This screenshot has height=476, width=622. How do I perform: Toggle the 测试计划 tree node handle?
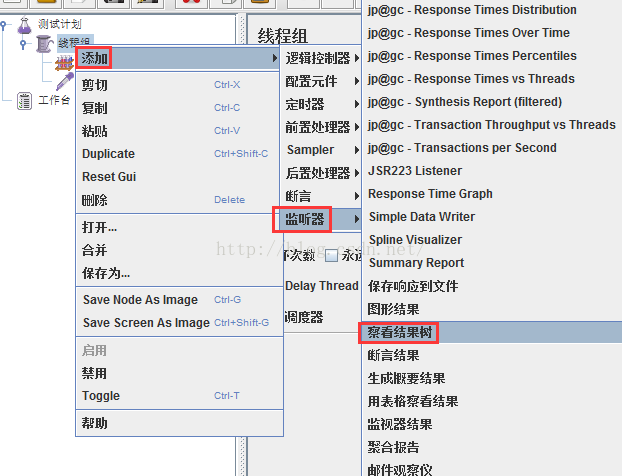(x=4, y=25)
